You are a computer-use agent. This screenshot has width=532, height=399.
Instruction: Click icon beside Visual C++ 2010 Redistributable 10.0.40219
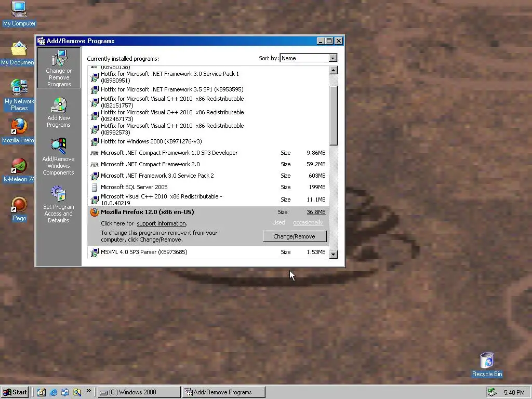click(95, 200)
